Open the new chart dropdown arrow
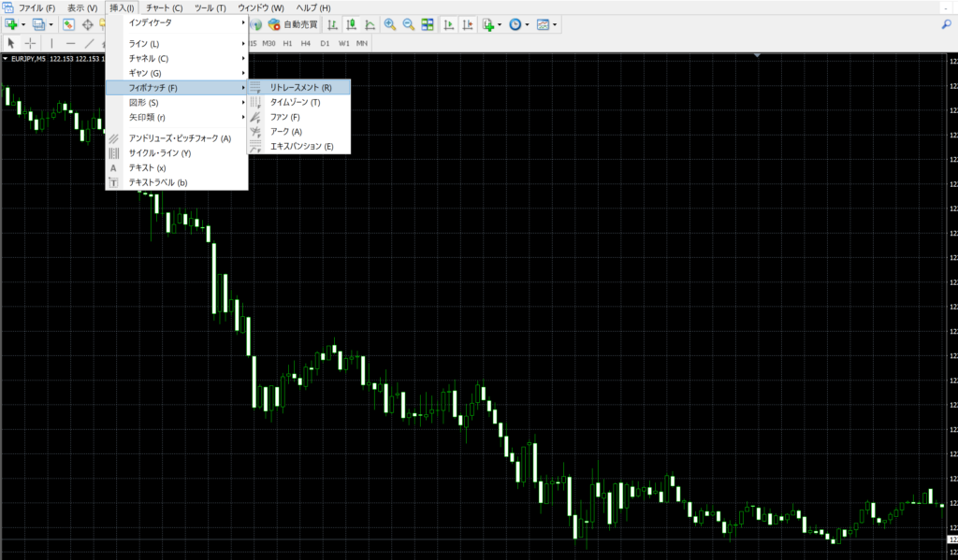This screenshot has width=958, height=560. (x=23, y=25)
